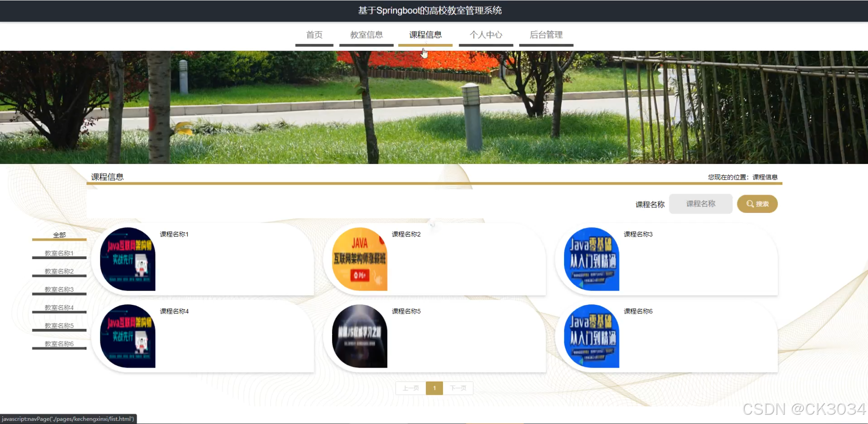Filter courses by 教室名称1
Screen dimensions: 868x424
59,253
